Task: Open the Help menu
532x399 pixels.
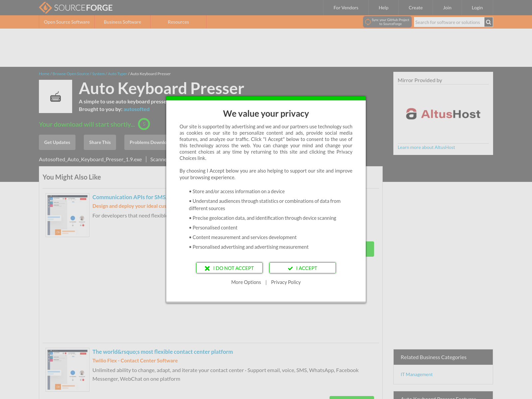Action: 383,8
